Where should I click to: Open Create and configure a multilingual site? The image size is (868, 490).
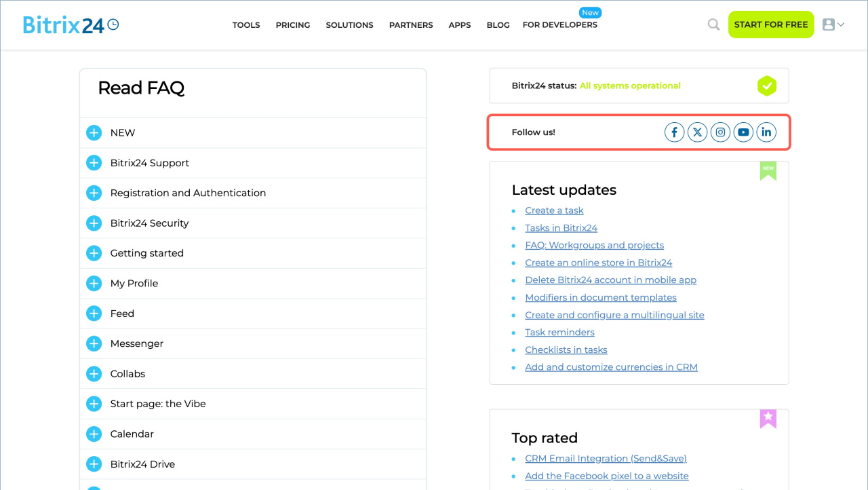[615, 315]
